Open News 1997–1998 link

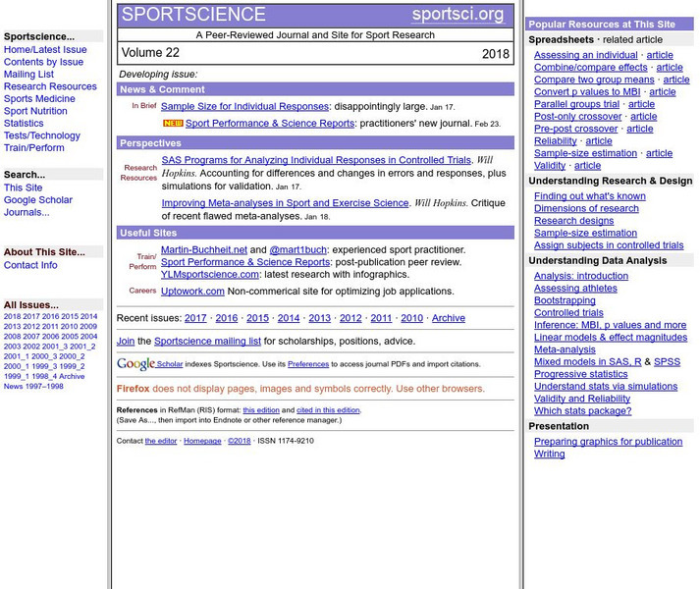[x=33, y=386]
